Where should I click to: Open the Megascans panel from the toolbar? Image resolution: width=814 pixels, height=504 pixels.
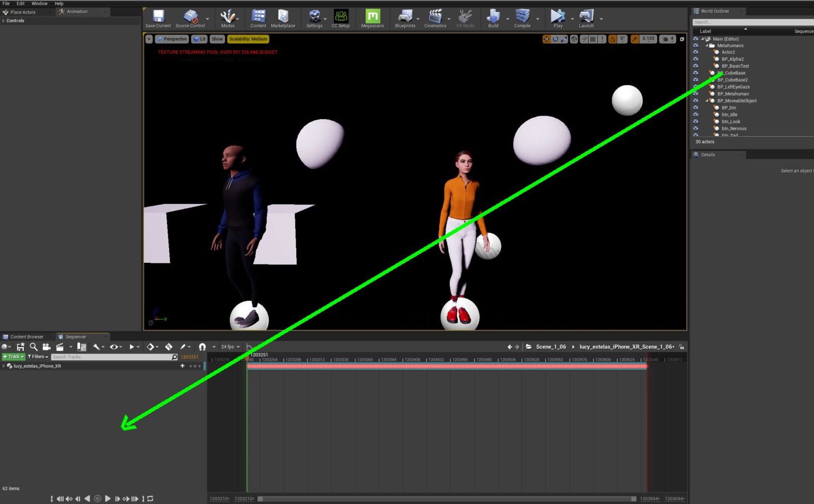[372, 17]
